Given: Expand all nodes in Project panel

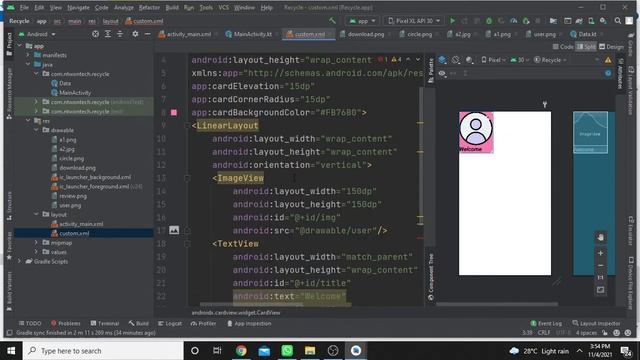Looking at the screenshot, I should pos(108,34).
